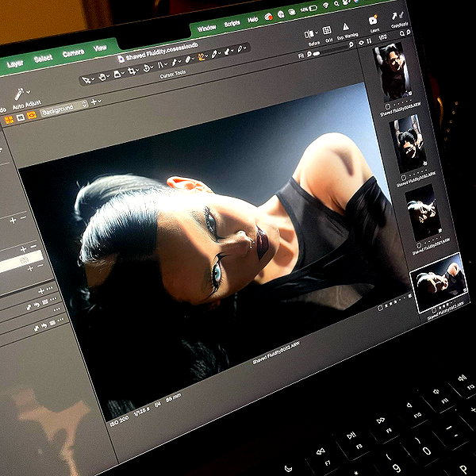Click the star rating dots below main image
This screenshot has width=476, height=476.
click(x=395, y=303)
